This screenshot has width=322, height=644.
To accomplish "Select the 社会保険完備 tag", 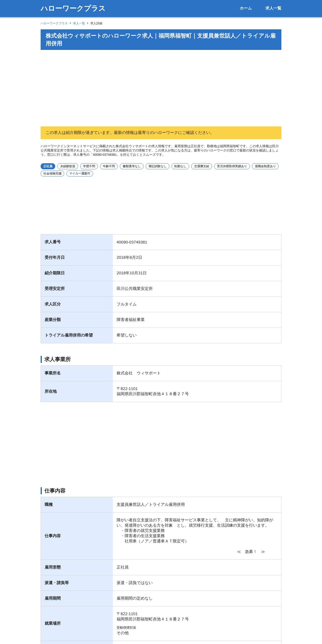I will click(52, 174).
